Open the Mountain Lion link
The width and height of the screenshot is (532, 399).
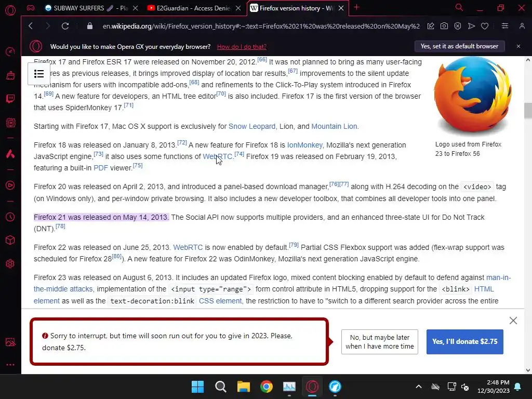pyautogui.click(x=334, y=127)
